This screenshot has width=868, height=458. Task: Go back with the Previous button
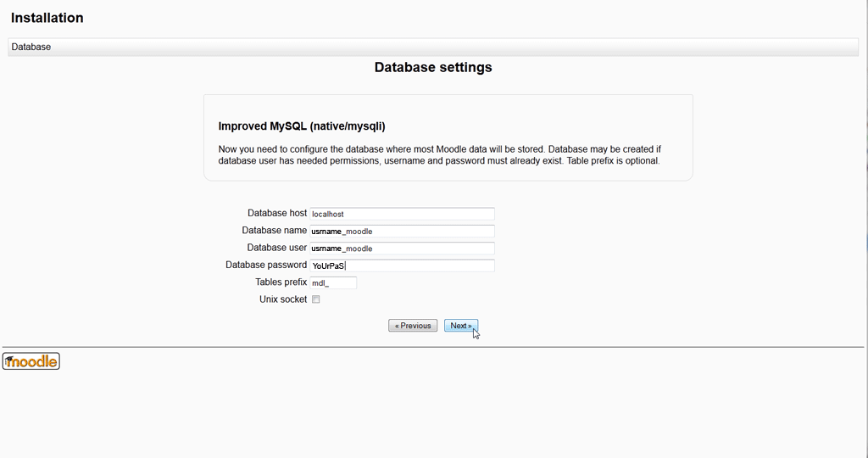click(413, 326)
